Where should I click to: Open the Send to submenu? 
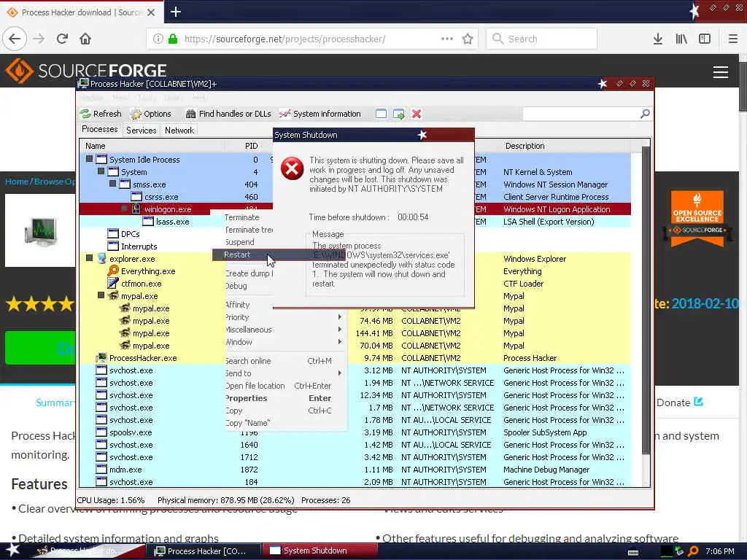click(279, 373)
